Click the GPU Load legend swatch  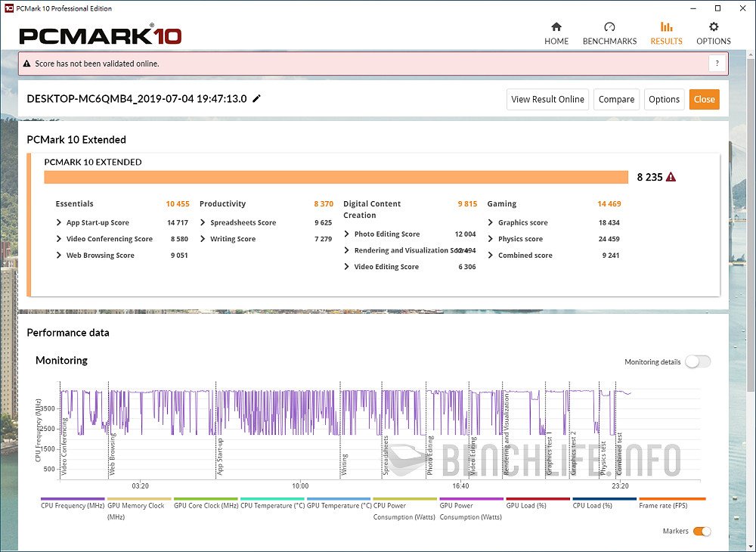pos(538,499)
